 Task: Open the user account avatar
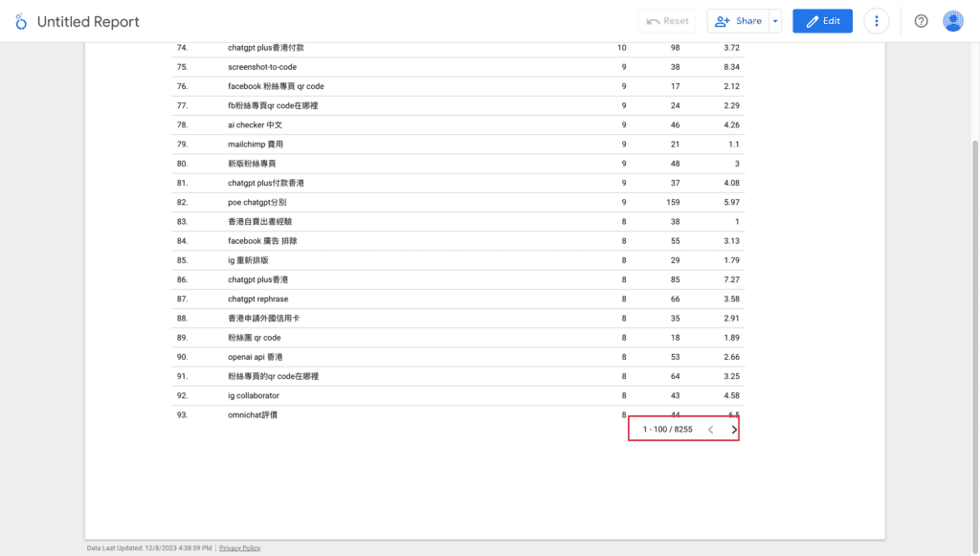952,21
